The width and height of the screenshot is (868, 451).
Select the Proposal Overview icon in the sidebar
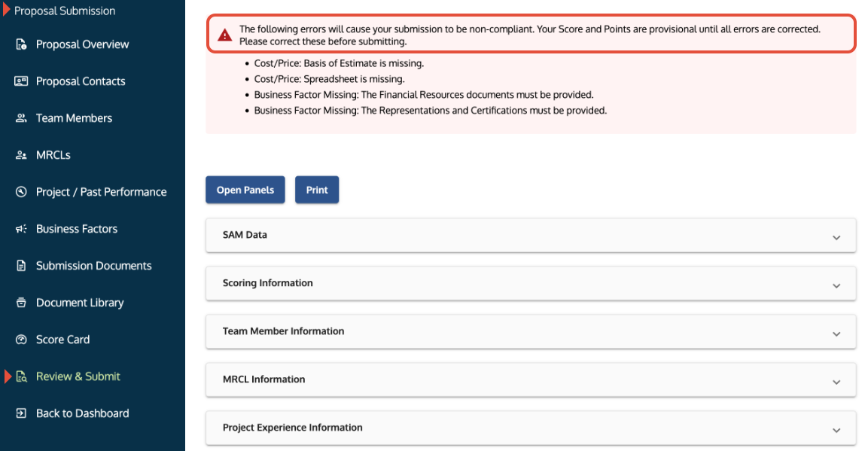[21, 44]
